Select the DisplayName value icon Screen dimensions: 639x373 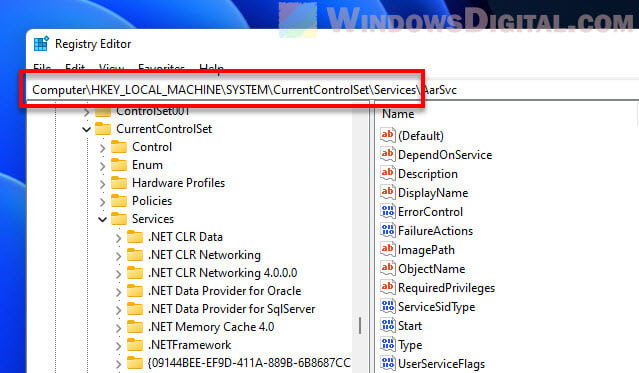click(388, 192)
